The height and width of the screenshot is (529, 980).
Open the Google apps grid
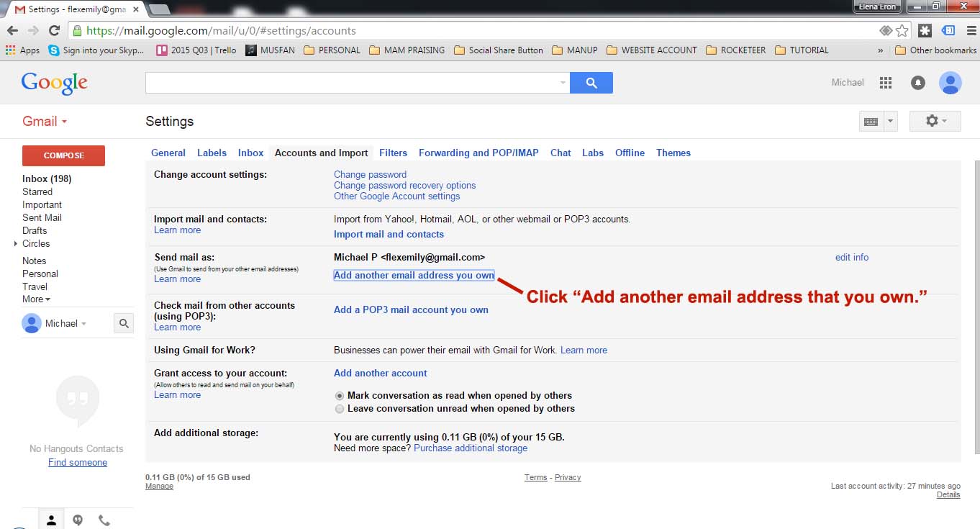885,83
